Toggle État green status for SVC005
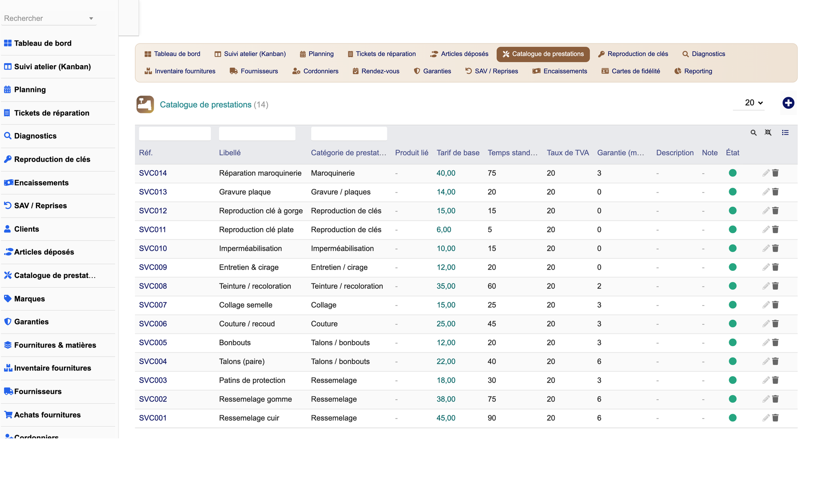815x504 pixels. (732, 342)
